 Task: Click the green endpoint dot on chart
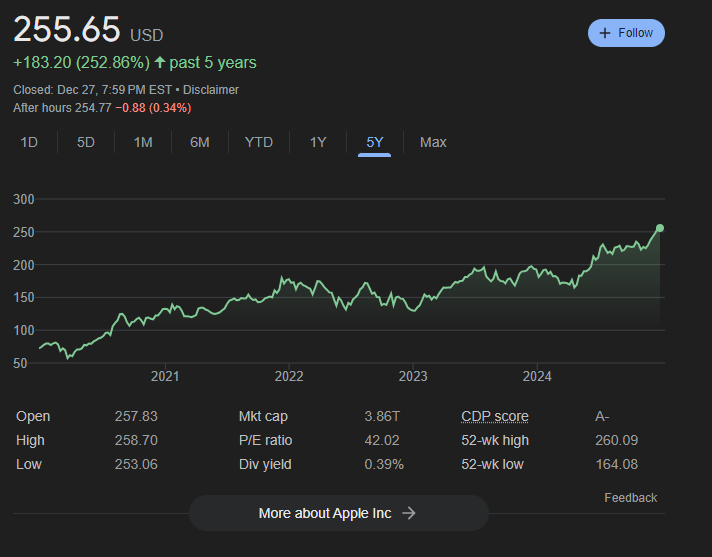click(660, 228)
